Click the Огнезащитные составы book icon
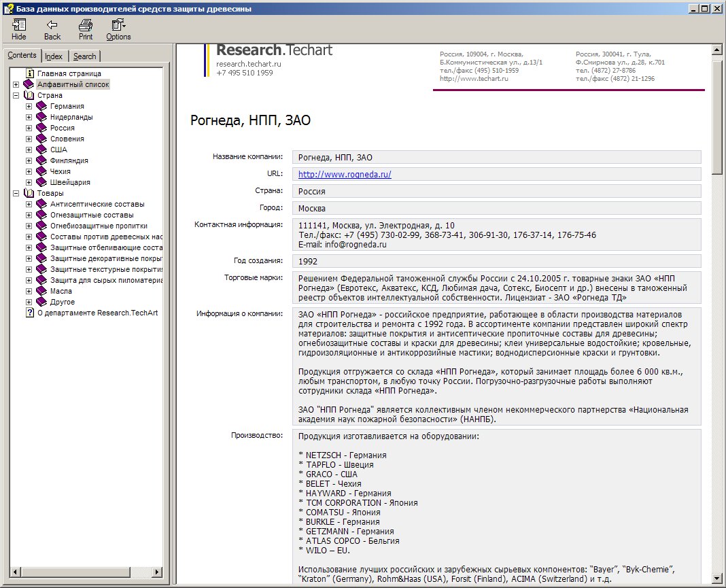The height and width of the screenshot is (588, 726). tap(41, 215)
